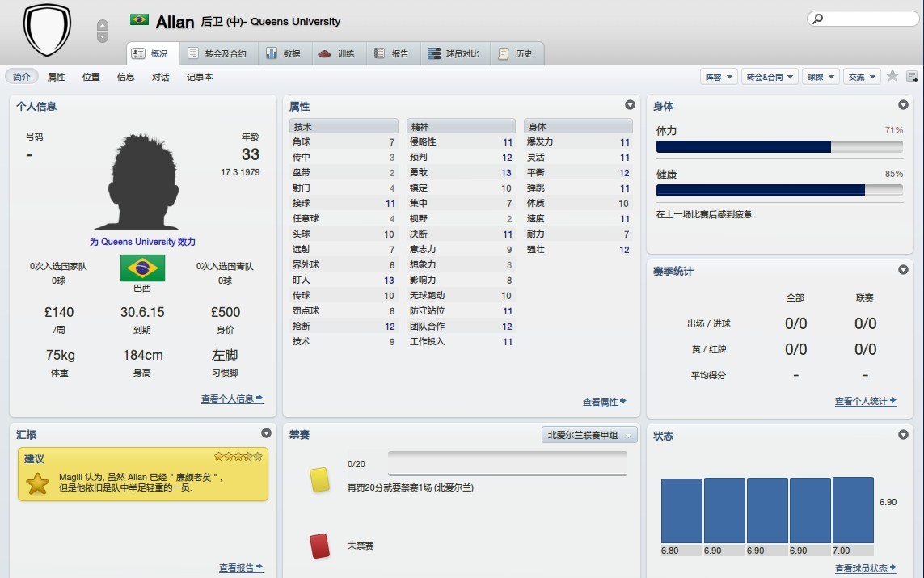
Task: Select the 记事本 sub-tab
Action: (x=200, y=77)
